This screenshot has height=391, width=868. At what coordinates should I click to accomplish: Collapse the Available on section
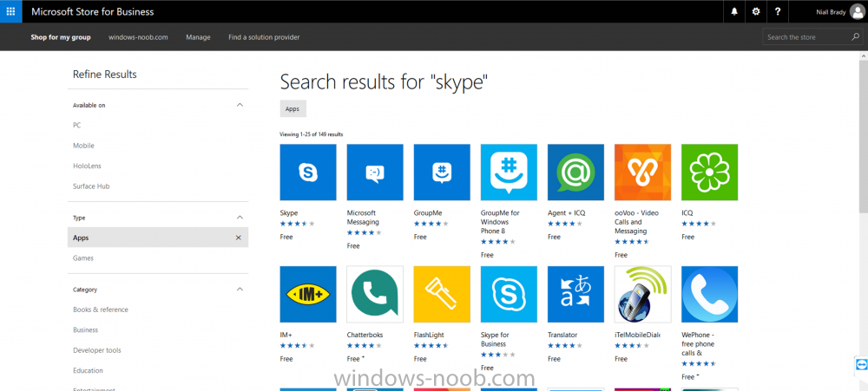coord(240,105)
